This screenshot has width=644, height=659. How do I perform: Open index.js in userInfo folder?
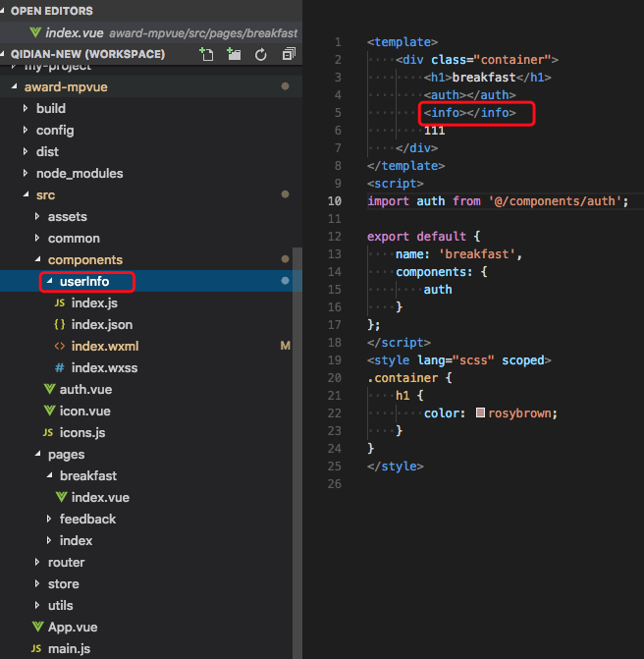click(x=94, y=303)
